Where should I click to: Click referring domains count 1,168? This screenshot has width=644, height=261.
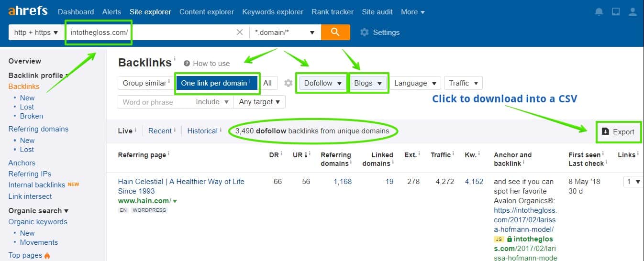pyautogui.click(x=343, y=182)
